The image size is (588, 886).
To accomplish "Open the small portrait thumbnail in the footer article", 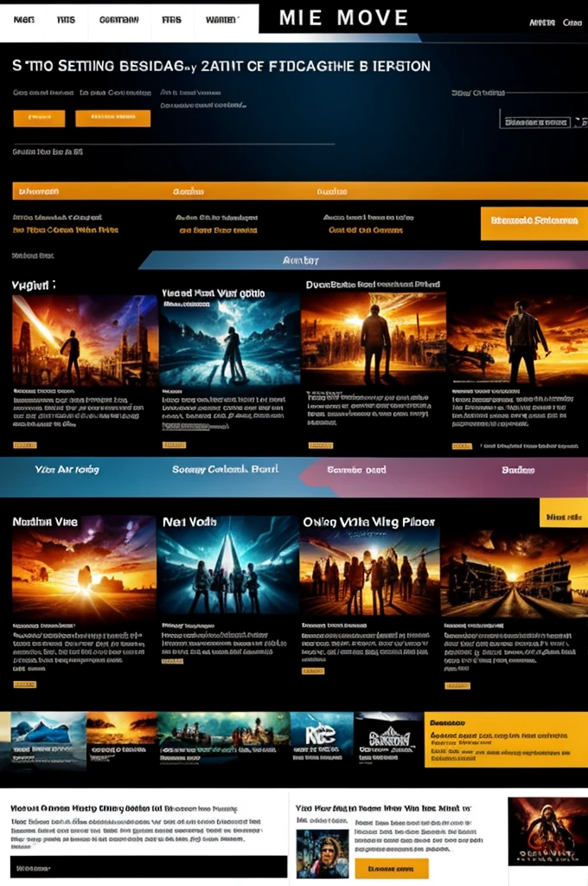I will 323,854.
